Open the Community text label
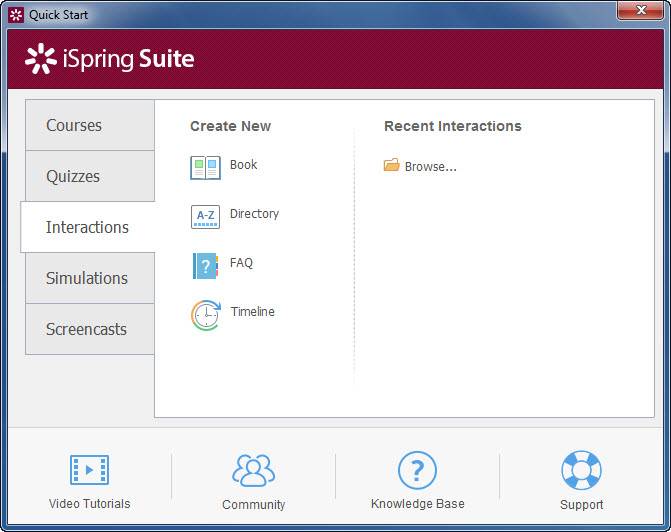671x532 pixels. click(x=253, y=505)
